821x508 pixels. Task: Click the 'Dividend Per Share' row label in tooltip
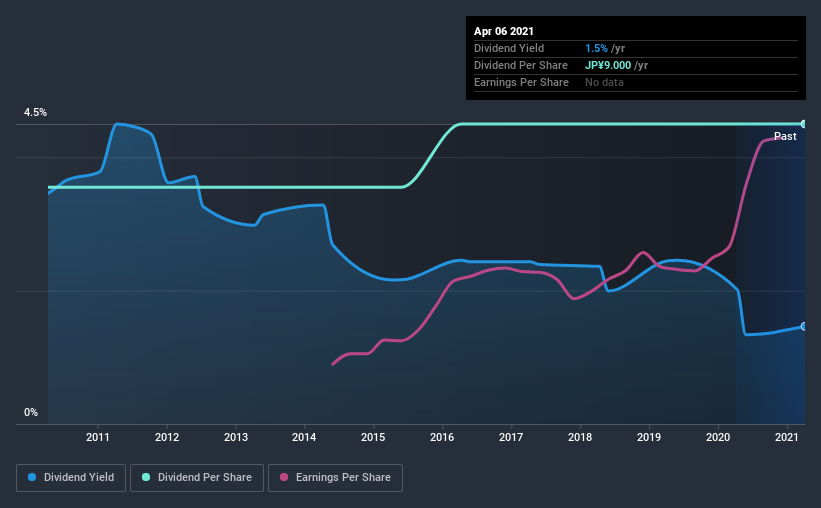520,65
